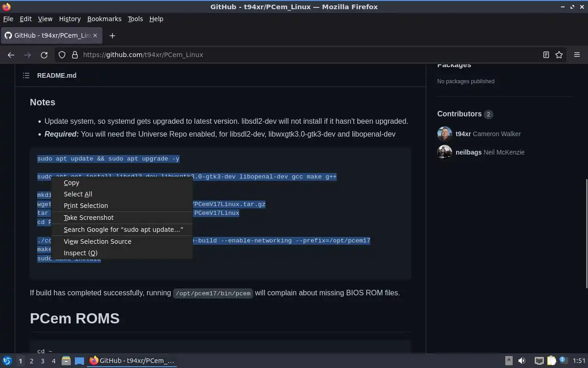The image size is (588, 368).
Task: Choose Select All from the context menu
Action: coord(122,194)
